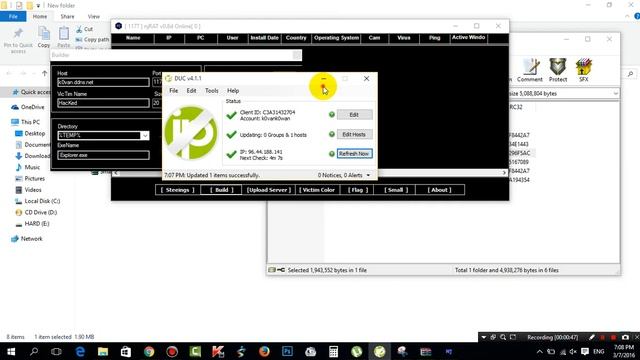Show hidden icons chevron in system tray
Screen dimensions: 640x360
(x=540, y=351)
